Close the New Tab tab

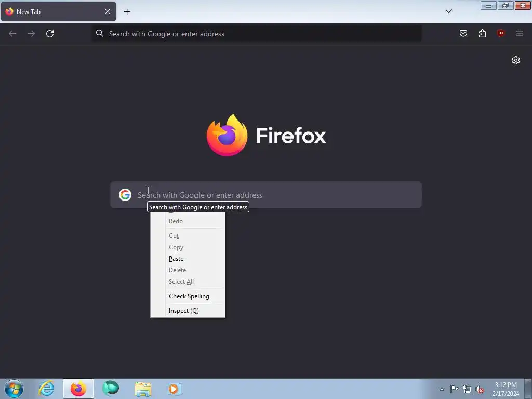[107, 11]
